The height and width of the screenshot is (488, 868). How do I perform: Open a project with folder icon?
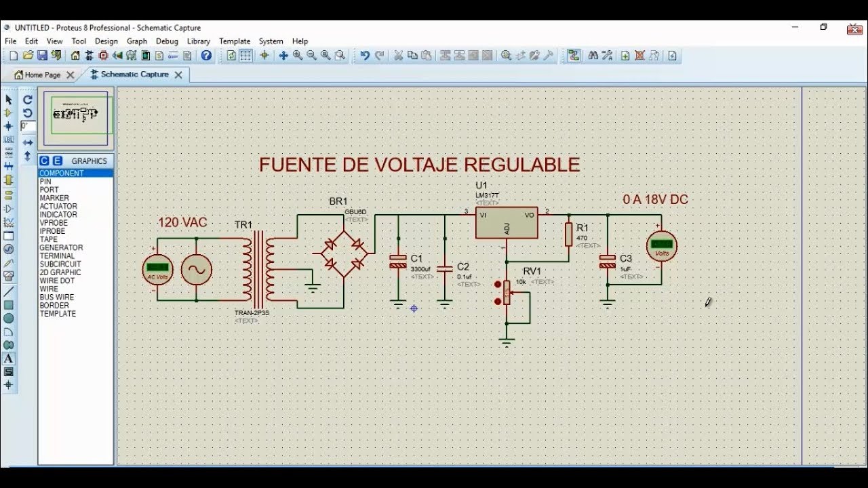(28, 56)
